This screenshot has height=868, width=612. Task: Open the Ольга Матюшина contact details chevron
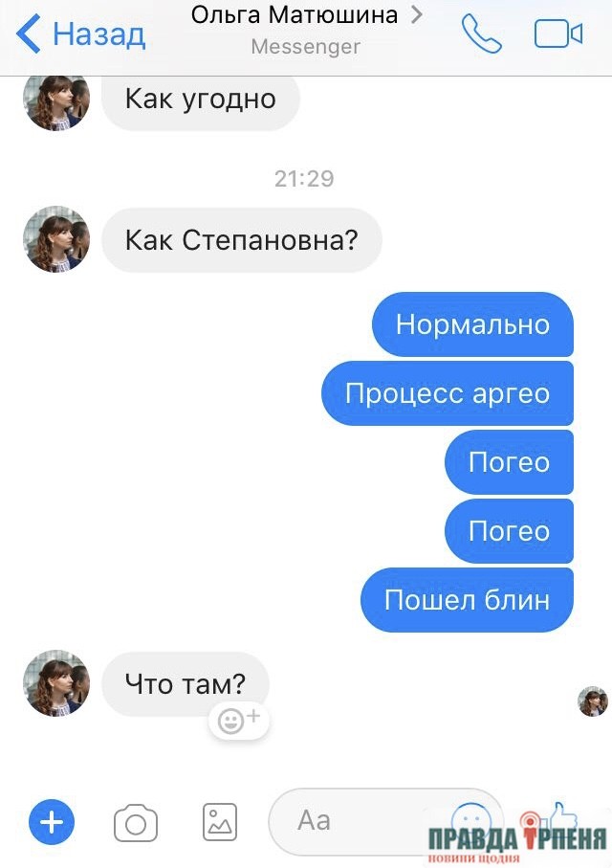coord(417,15)
